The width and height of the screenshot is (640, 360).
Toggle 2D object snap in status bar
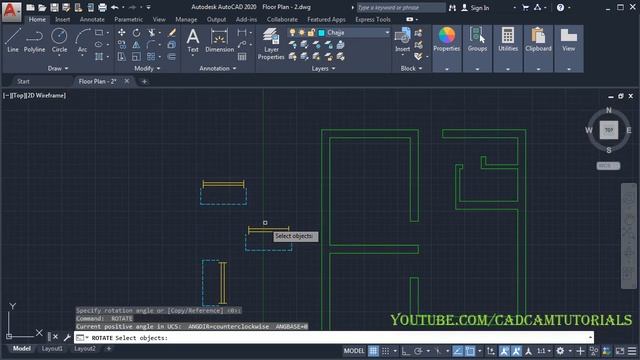click(x=470, y=351)
